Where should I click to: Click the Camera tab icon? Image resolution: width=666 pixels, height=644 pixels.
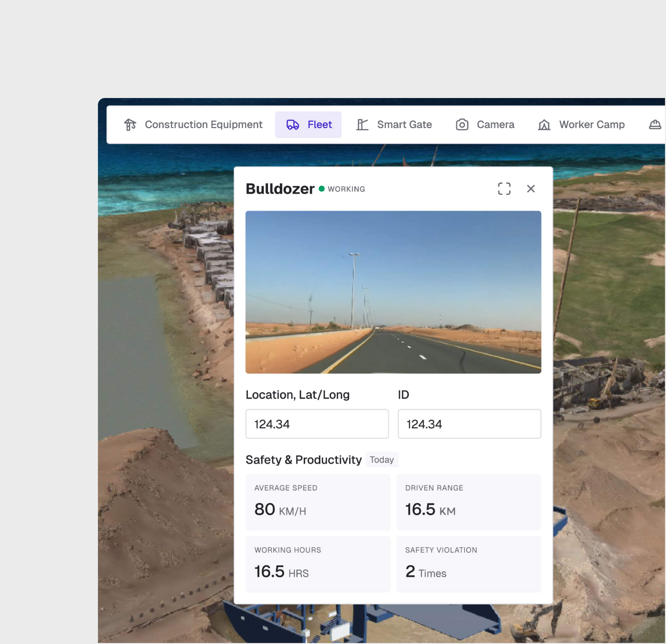462,125
